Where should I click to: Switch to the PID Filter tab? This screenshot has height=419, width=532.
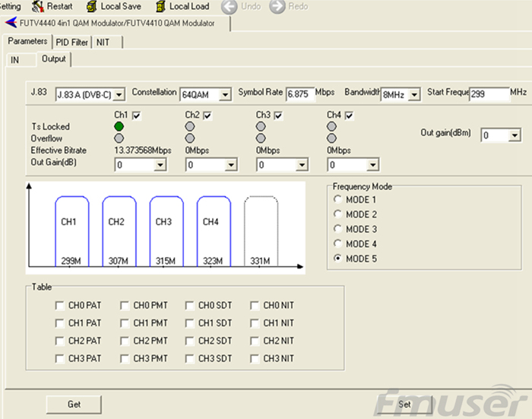[71, 42]
